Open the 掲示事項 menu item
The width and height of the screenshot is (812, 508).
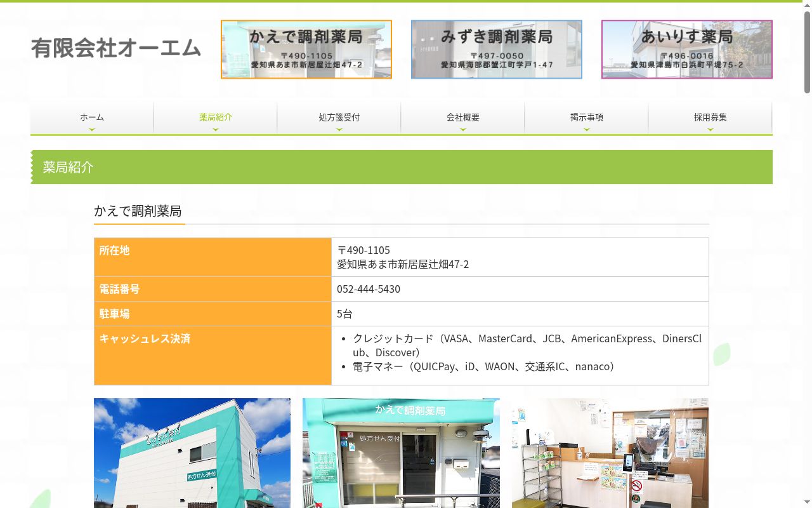[587, 117]
